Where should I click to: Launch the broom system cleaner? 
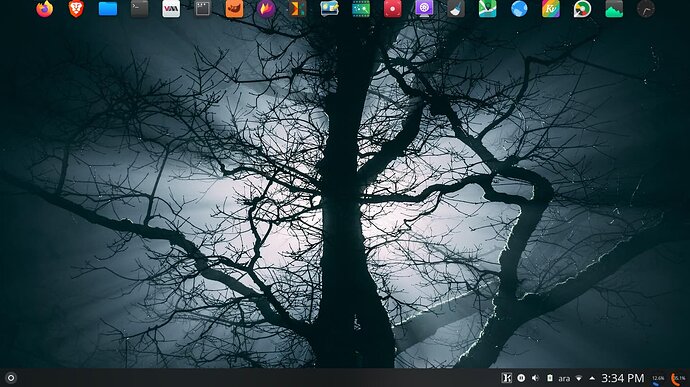click(x=456, y=9)
